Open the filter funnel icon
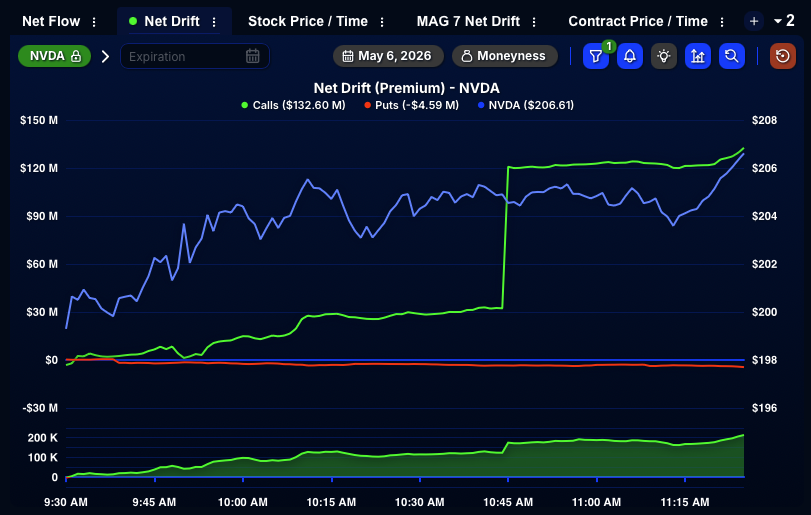 coord(596,56)
